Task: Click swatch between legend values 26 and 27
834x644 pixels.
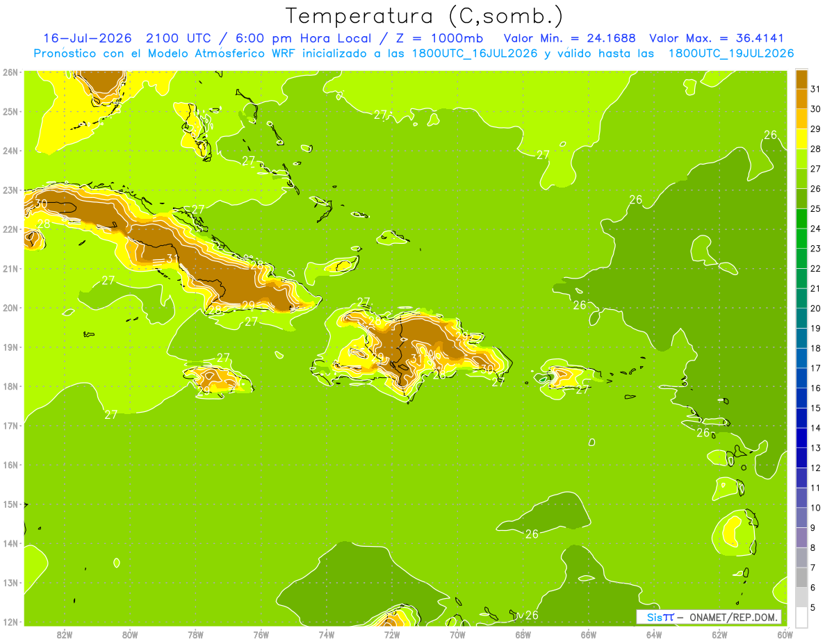Action: tap(801, 179)
